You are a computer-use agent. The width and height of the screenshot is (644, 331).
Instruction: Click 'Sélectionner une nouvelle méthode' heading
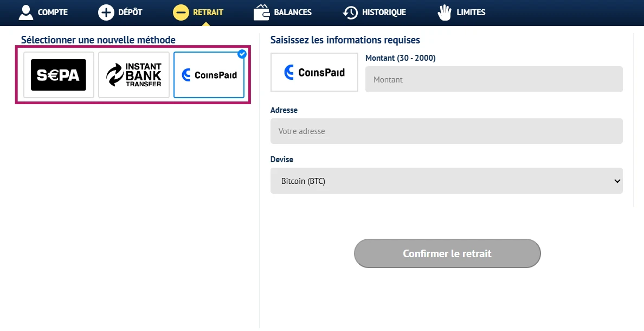coord(98,40)
